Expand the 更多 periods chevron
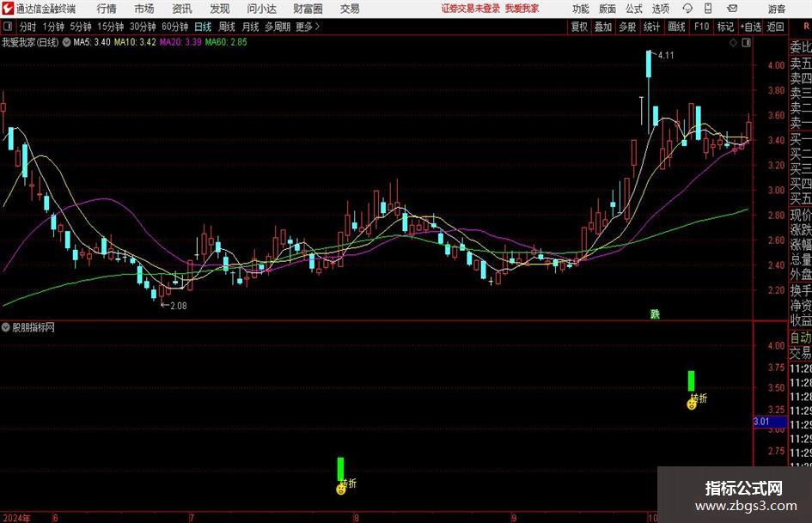Viewport: 812px width, 523px height. (317, 27)
